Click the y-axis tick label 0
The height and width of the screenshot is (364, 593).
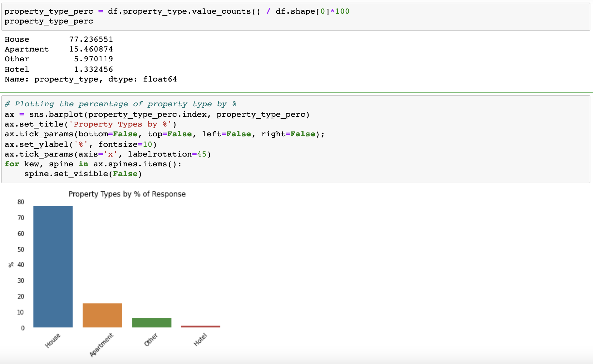[x=23, y=328]
